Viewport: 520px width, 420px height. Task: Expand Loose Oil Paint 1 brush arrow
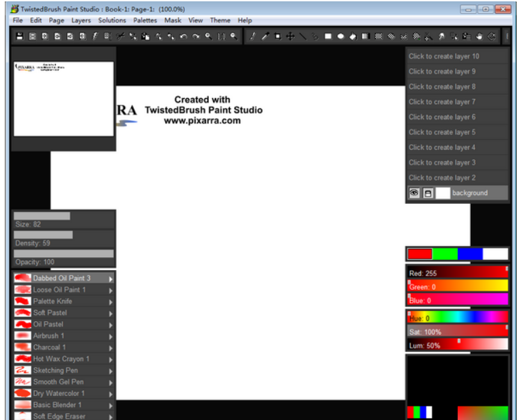tap(111, 290)
